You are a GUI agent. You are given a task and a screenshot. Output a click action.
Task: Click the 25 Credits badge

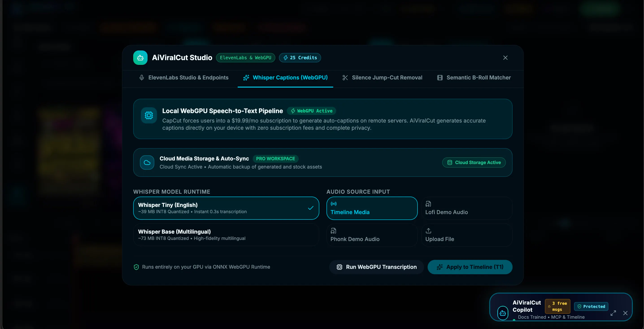coord(300,58)
